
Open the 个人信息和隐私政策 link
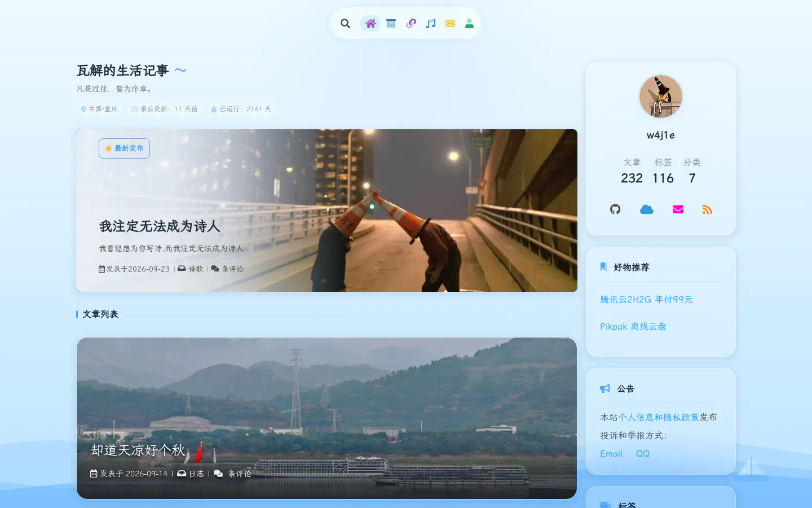point(659,417)
